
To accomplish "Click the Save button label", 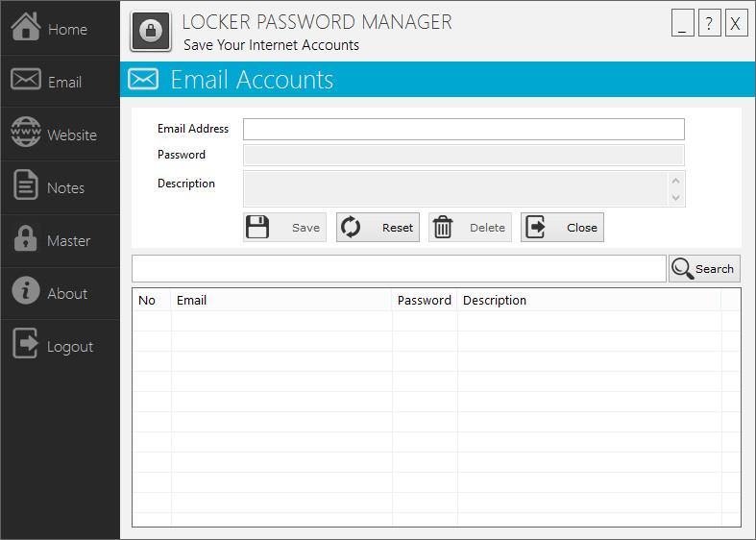I will pyautogui.click(x=305, y=228).
